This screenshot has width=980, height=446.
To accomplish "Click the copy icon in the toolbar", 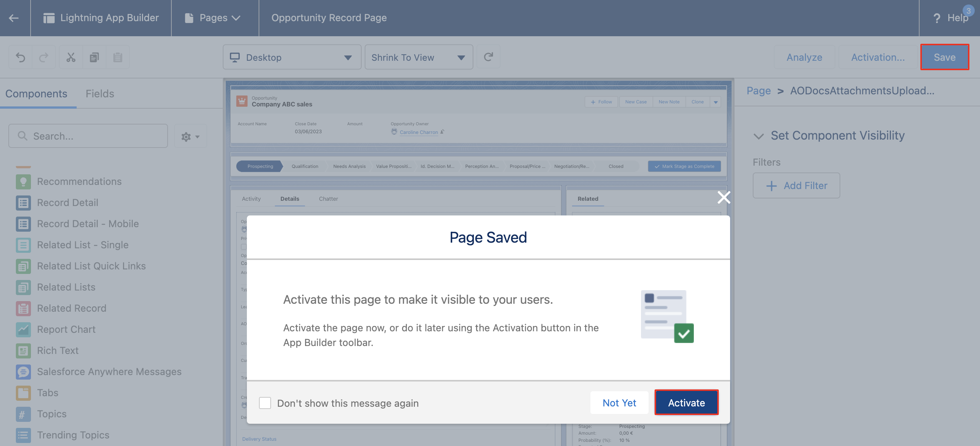I will click(94, 57).
